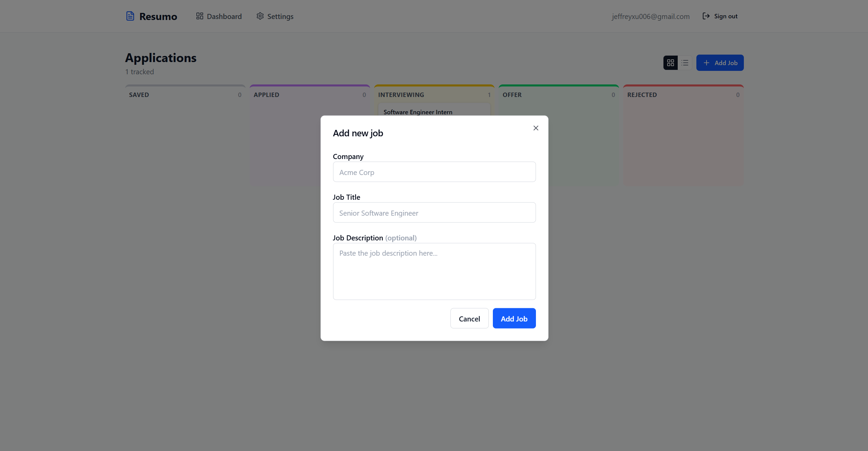The image size is (868, 451).
Task: Click the Resumo brand name
Action: point(158,16)
